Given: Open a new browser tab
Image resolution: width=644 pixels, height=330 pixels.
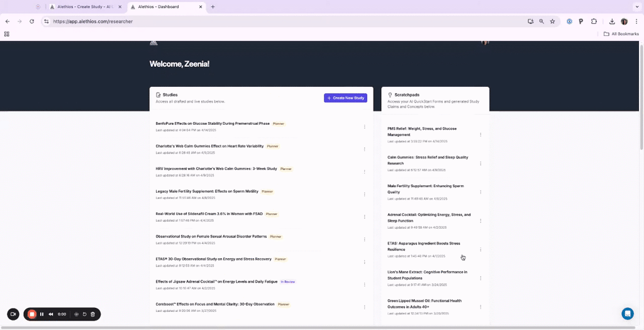Looking at the screenshot, I should (213, 6).
